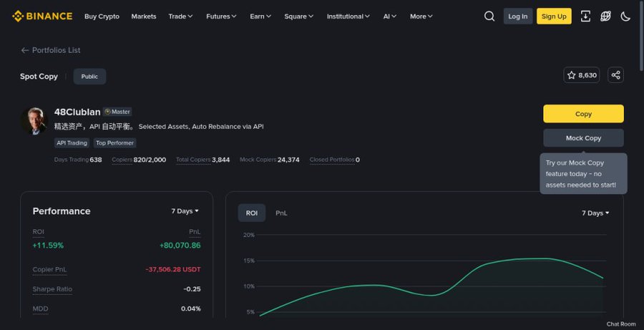Open the search magnifier icon
644x330 pixels.
click(x=489, y=16)
